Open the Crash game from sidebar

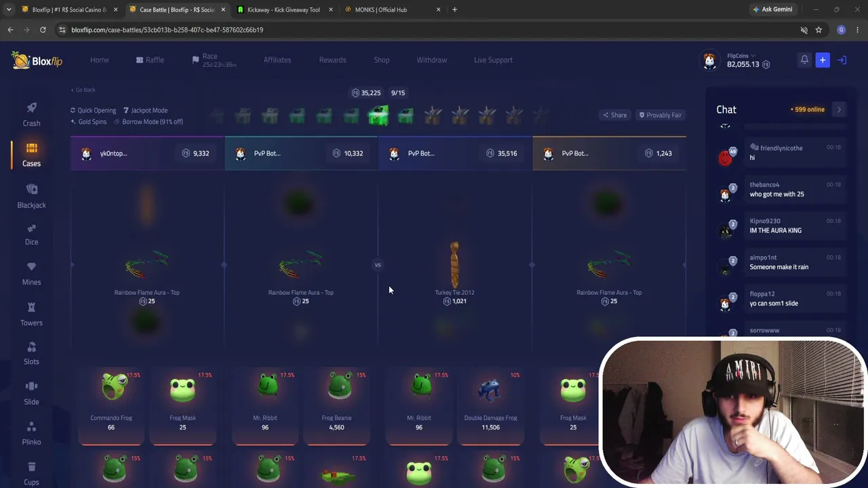31,115
